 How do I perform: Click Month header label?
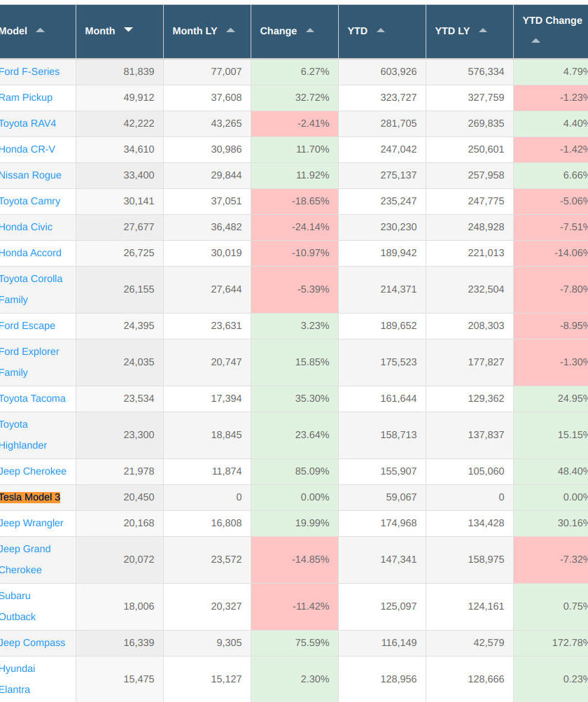point(100,31)
